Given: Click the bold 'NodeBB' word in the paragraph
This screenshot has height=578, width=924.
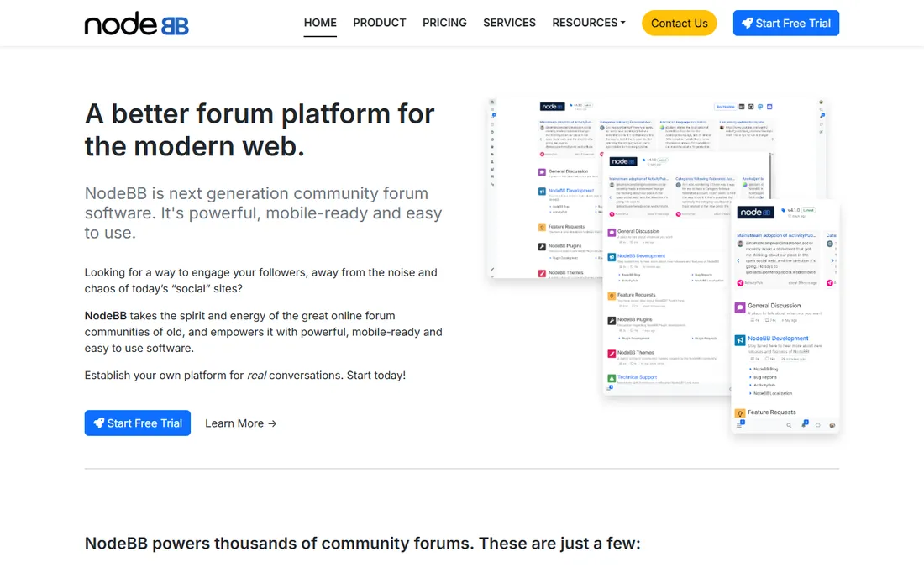Looking at the screenshot, I should 106,316.
